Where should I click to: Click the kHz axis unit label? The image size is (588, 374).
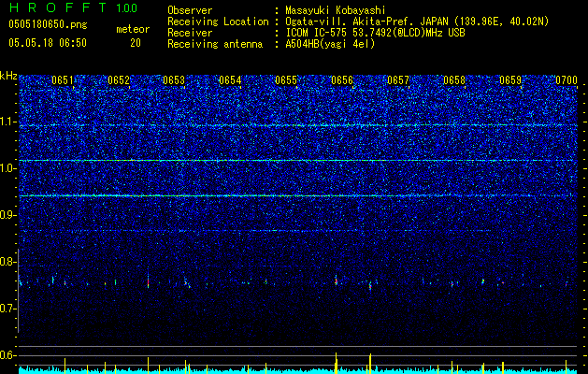coord(8,76)
